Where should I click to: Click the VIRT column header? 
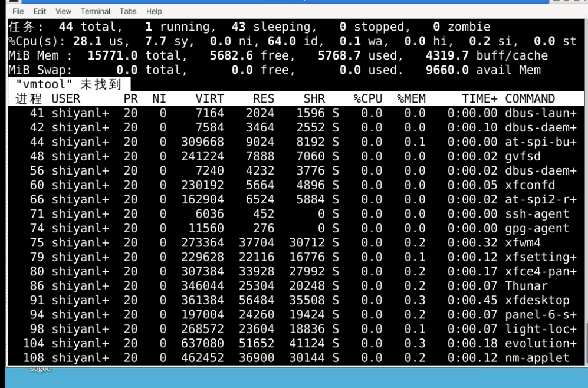click(209, 98)
